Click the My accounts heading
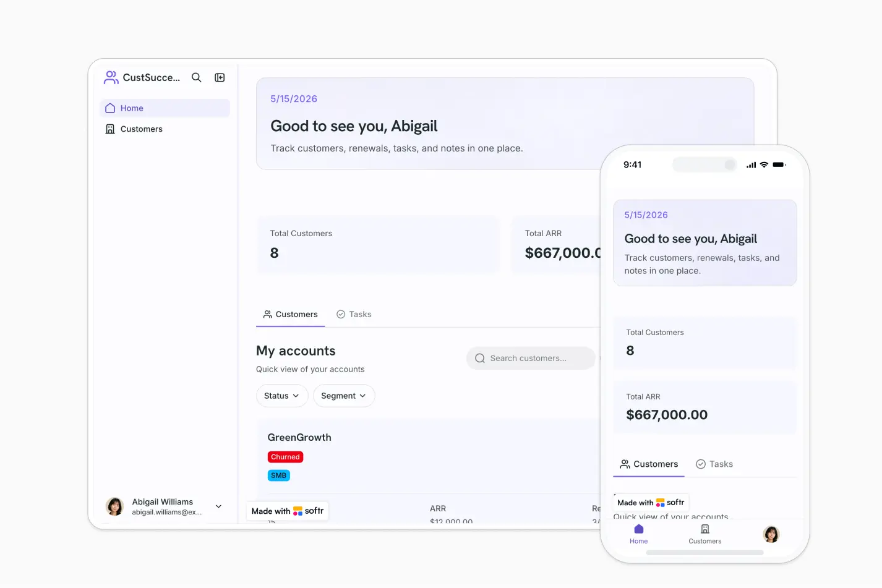The height and width of the screenshot is (588, 882). coord(296,351)
